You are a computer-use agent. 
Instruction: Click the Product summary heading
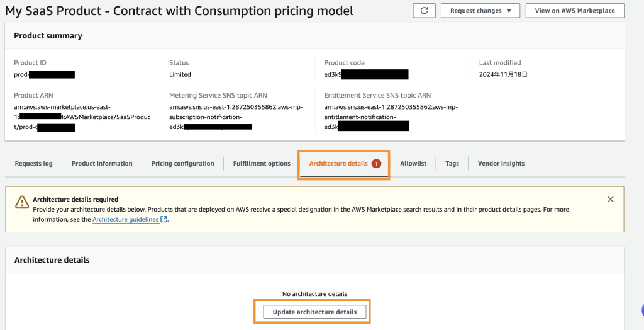(48, 36)
